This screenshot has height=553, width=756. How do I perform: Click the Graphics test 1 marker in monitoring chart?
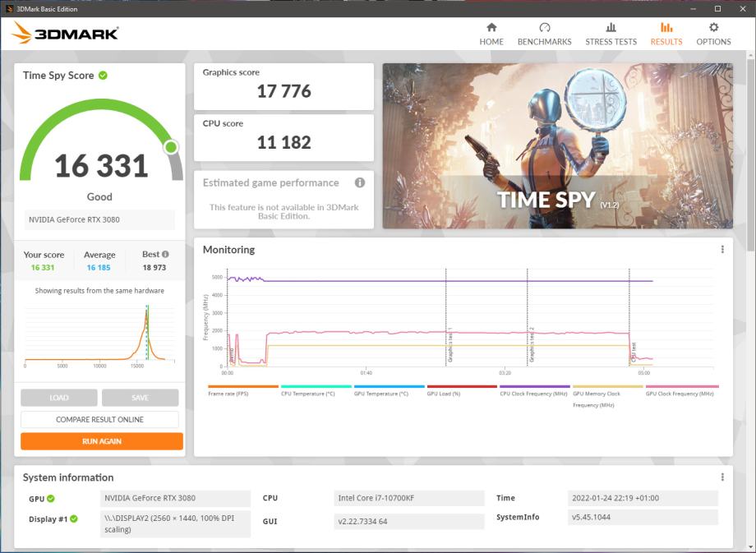[x=449, y=344]
